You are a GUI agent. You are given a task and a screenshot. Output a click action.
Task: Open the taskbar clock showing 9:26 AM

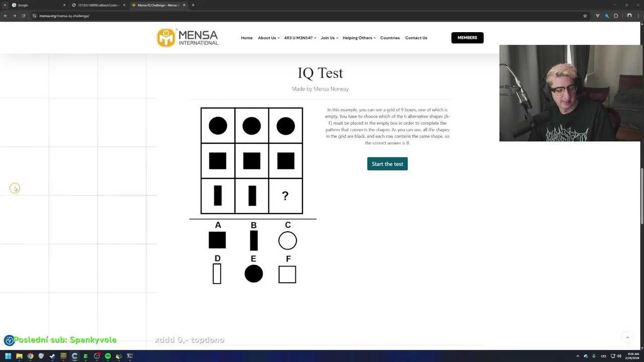click(x=632, y=356)
